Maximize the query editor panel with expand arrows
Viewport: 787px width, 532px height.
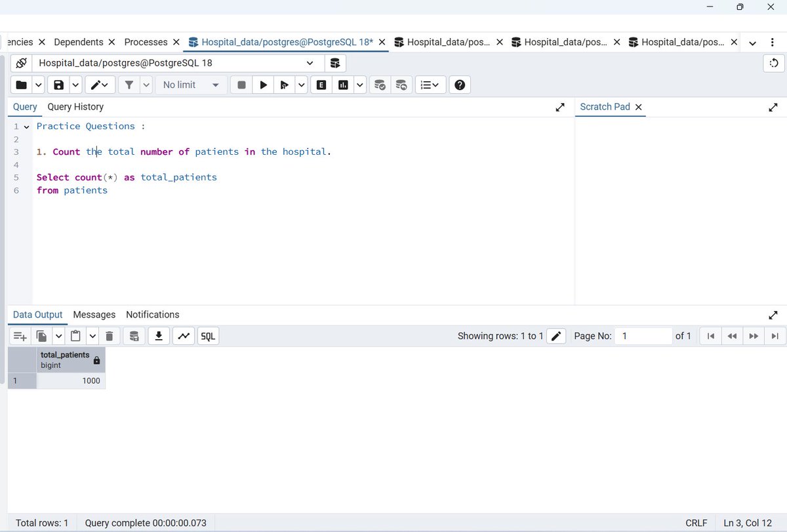pyautogui.click(x=560, y=107)
